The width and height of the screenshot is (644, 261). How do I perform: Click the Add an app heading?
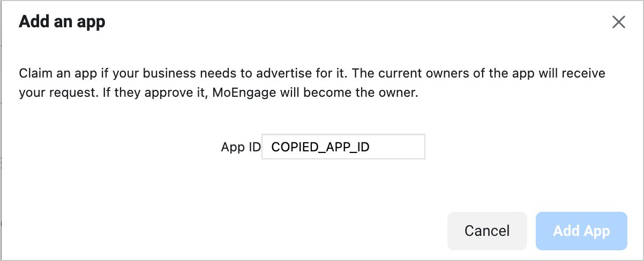(x=62, y=22)
